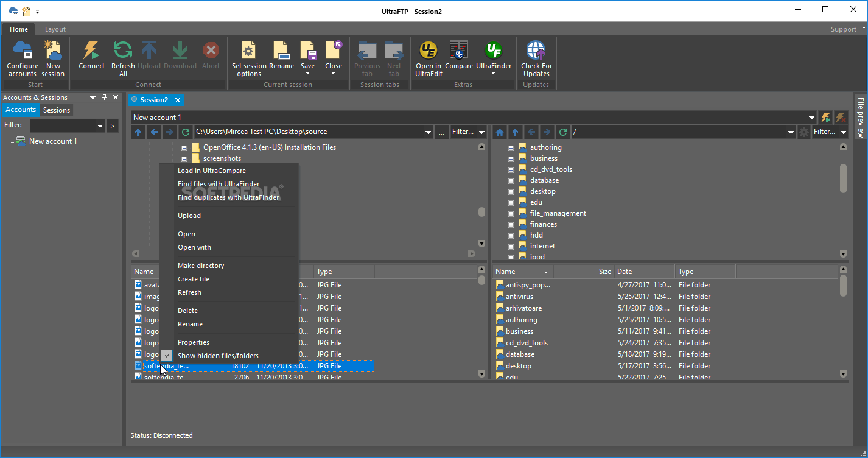Open local path history dropdown

click(429, 132)
